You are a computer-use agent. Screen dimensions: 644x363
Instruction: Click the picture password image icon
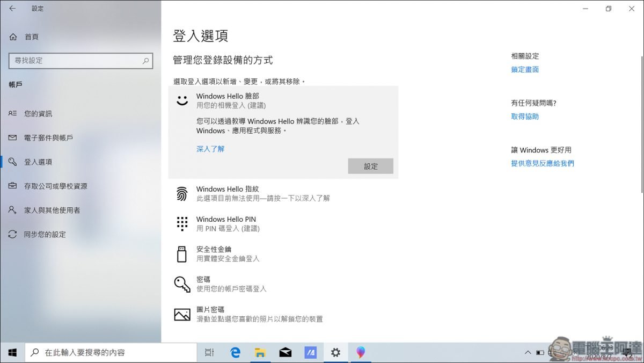[x=182, y=314]
